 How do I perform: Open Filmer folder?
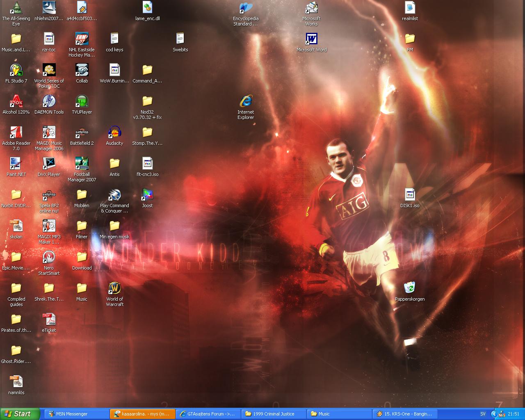tap(82, 226)
